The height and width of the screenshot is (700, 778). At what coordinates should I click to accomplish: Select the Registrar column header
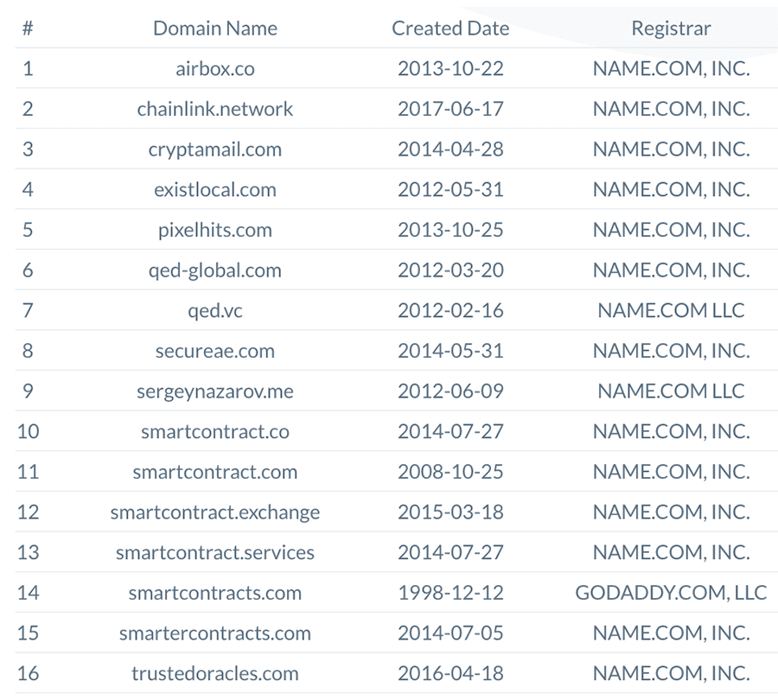click(671, 29)
